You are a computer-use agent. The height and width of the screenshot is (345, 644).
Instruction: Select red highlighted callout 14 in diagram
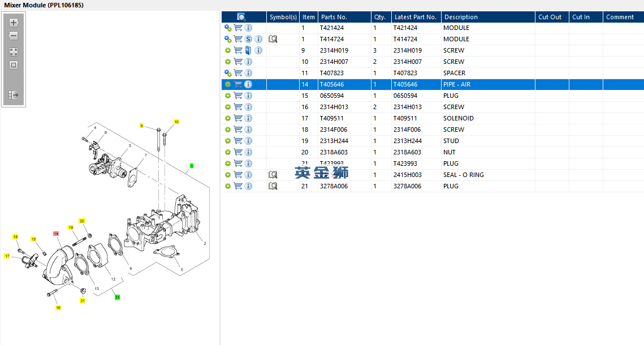[x=56, y=234]
